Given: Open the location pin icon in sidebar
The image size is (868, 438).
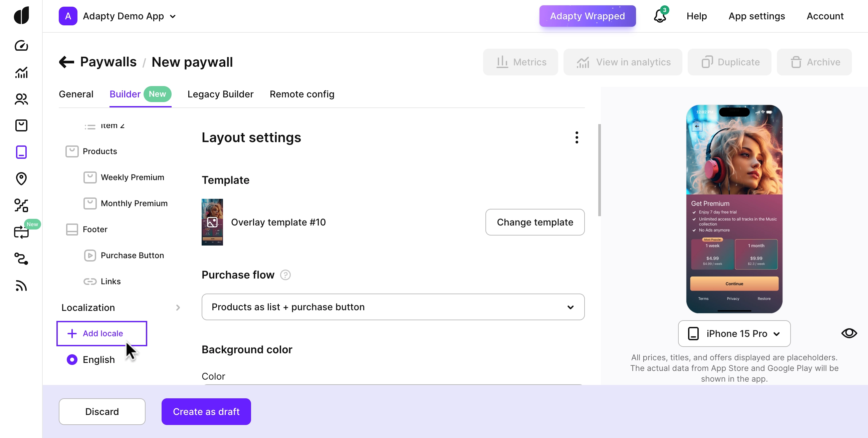Looking at the screenshot, I should (x=21, y=179).
